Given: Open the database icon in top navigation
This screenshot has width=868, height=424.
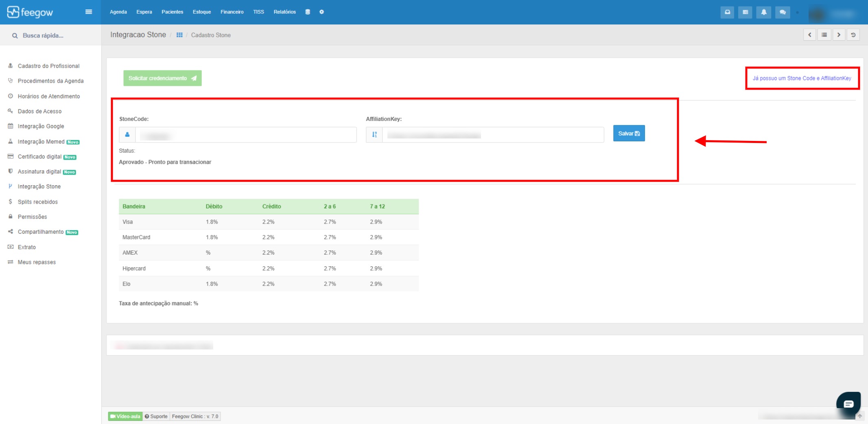Looking at the screenshot, I should tap(308, 12).
